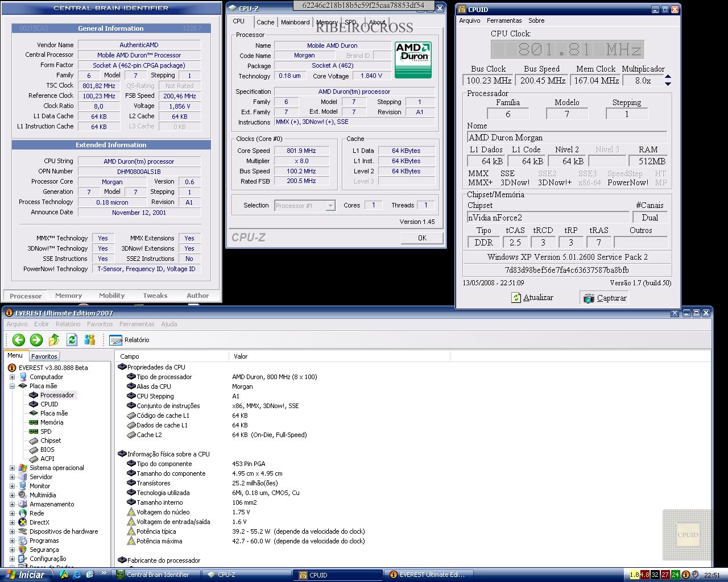
Task: Open the Relatório report button in EVEREST toolbar
Action: 129,340
